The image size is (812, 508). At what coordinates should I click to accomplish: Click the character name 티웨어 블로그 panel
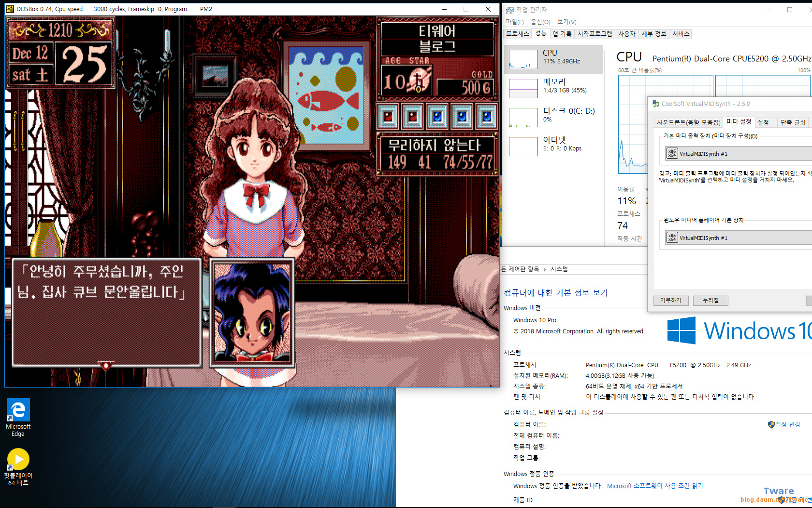(437, 39)
